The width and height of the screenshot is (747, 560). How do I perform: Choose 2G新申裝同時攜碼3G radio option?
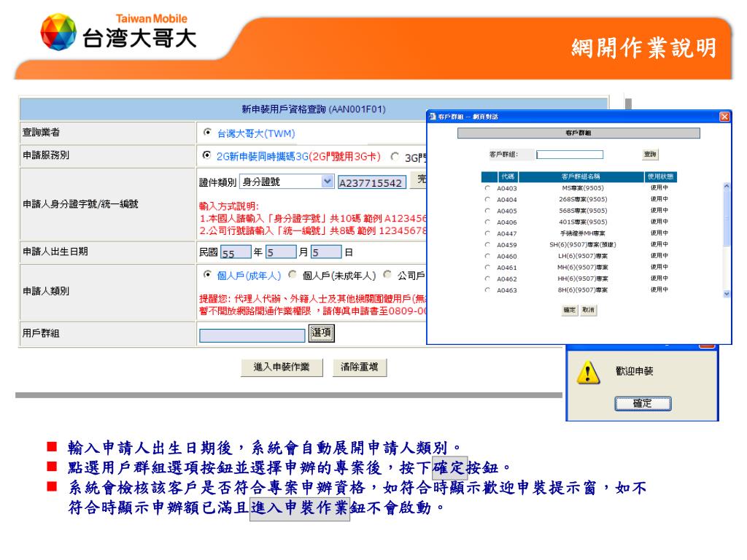point(206,155)
